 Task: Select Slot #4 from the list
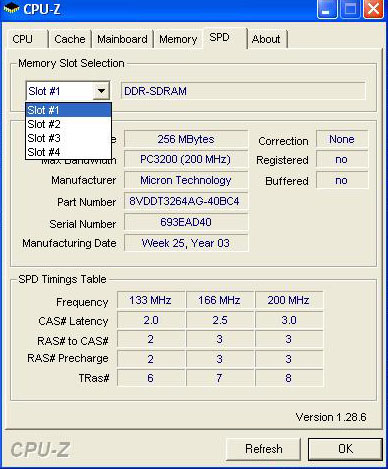click(x=69, y=152)
